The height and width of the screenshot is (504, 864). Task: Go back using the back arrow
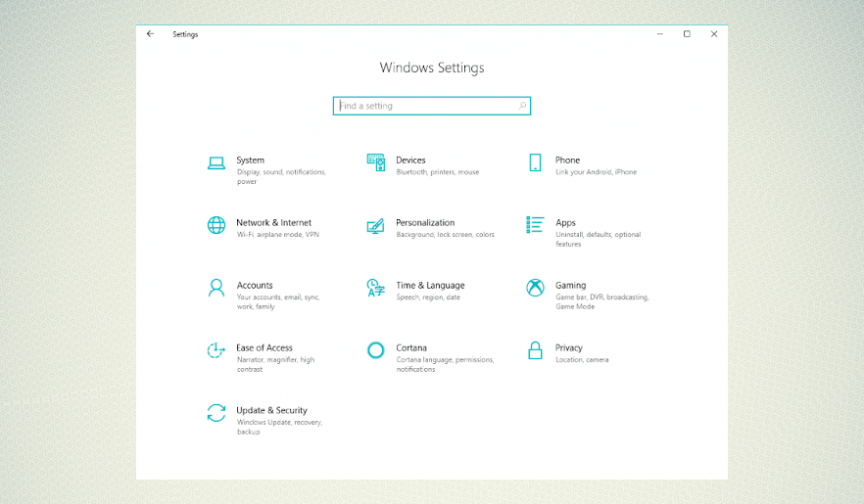[x=150, y=34]
